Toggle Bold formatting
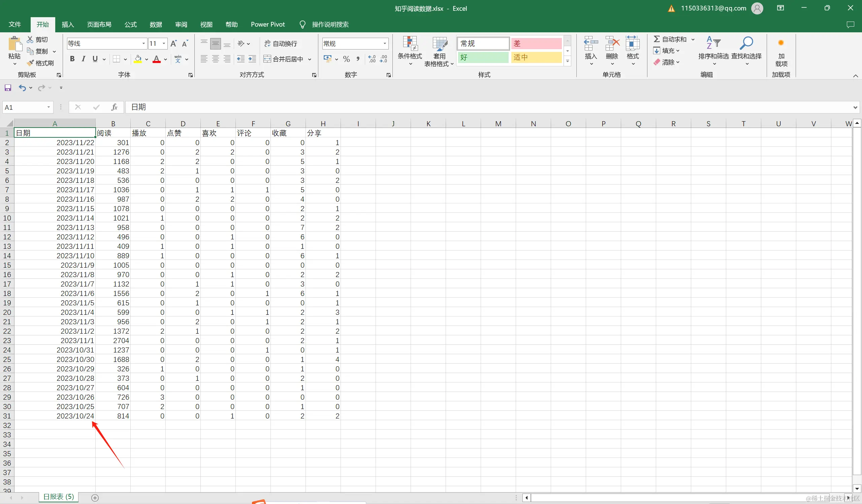 [72, 59]
